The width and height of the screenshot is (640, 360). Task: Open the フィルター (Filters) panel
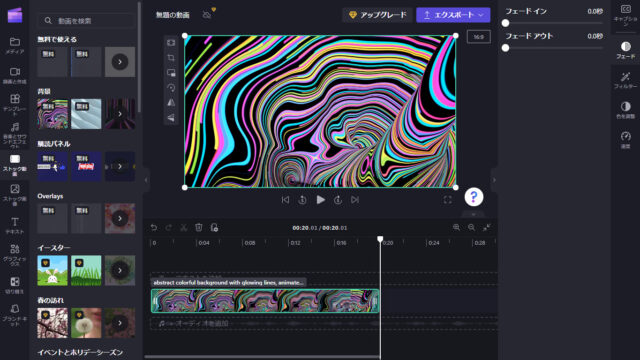[625, 80]
